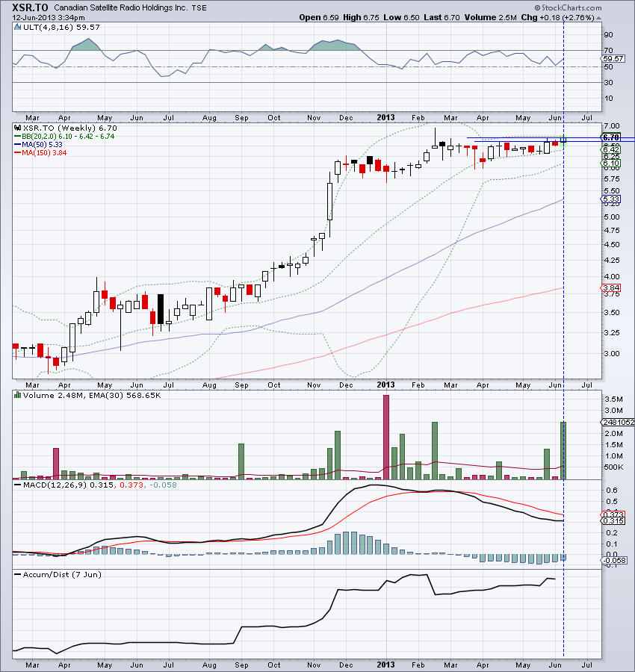This screenshot has height=672, width=635.
Task: Click the MA(50) 5.33 legend text
Action: pos(42,144)
